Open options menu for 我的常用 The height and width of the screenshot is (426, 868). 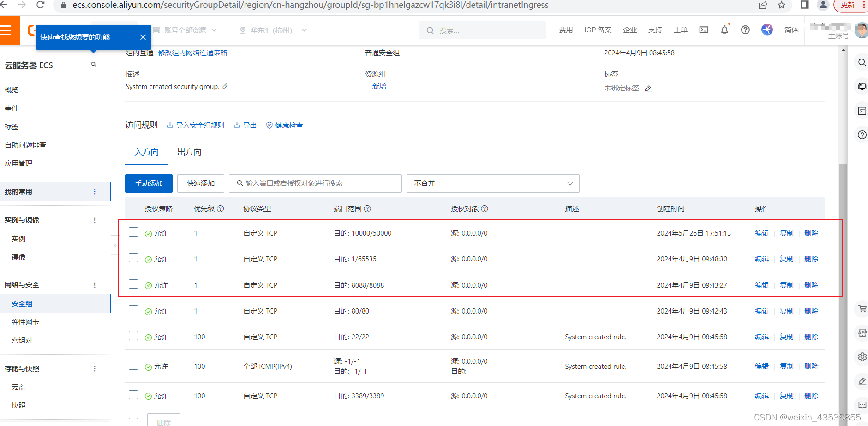pos(95,192)
